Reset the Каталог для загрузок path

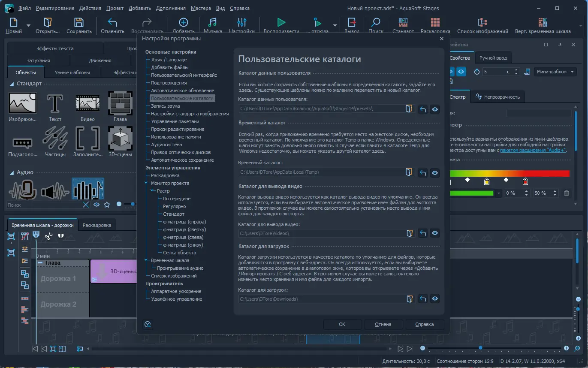[x=423, y=299]
